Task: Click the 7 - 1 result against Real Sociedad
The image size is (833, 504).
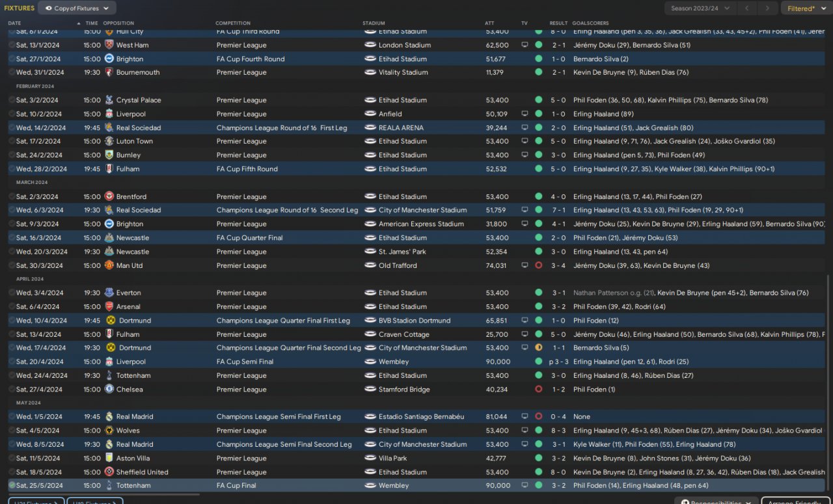Action: point(558,210)
